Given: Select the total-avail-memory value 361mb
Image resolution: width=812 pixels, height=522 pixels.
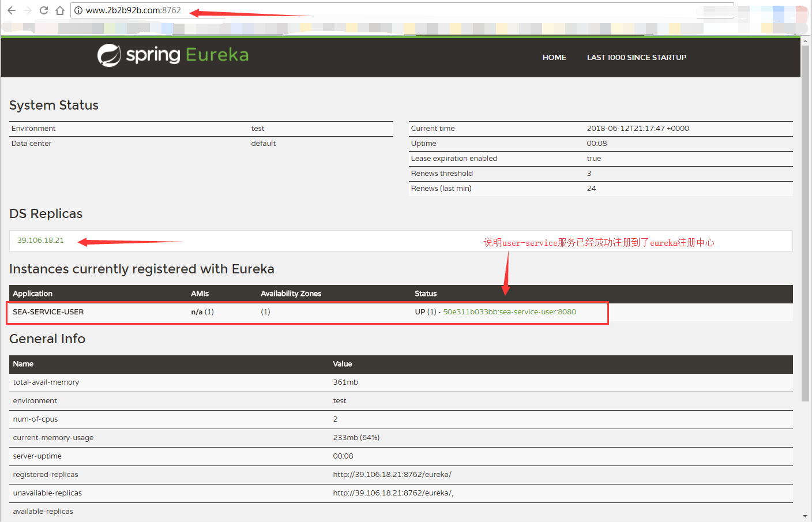Looking at the screenshot, I should click(345, 382).
